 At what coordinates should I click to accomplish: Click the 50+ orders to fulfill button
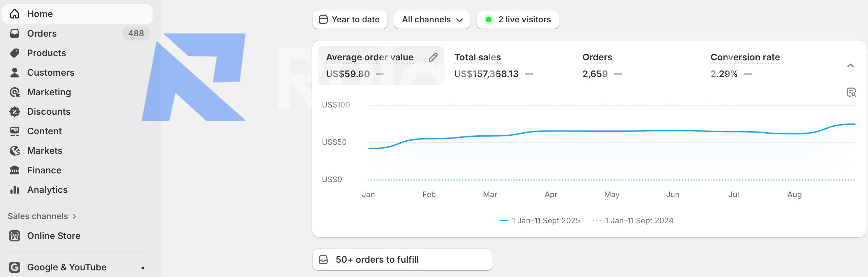402,260
